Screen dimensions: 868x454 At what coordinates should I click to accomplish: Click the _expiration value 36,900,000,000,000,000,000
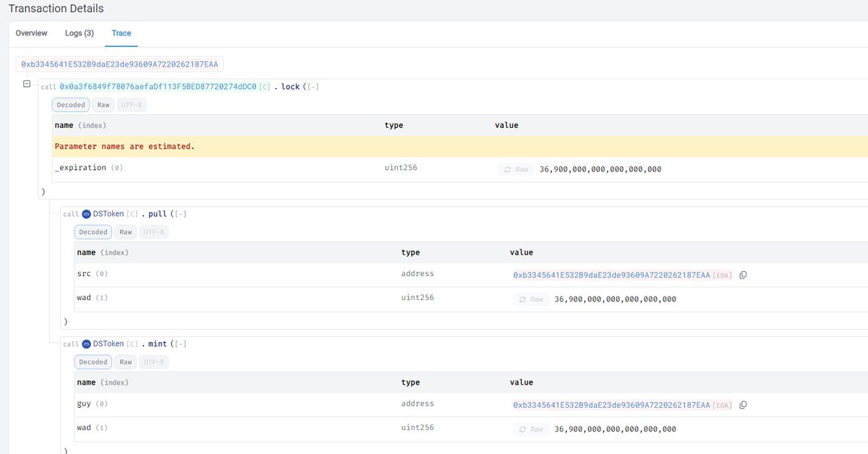(x=600, y=169)
